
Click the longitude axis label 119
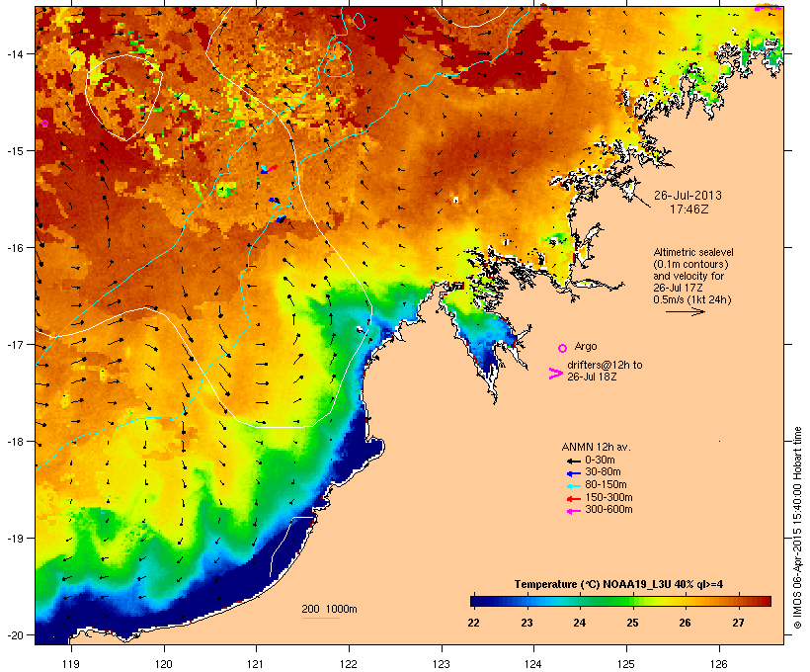pyautogui.click(x=71, y=664)
